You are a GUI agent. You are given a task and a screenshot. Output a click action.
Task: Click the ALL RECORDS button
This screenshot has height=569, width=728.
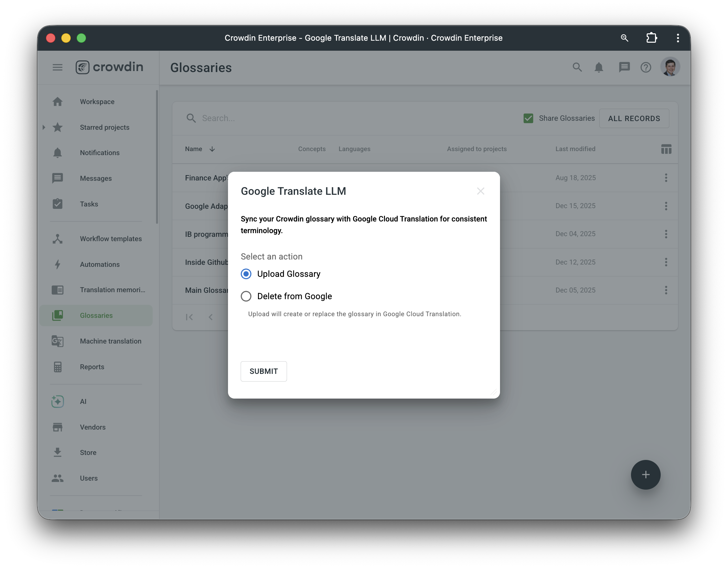coord(634,118)
